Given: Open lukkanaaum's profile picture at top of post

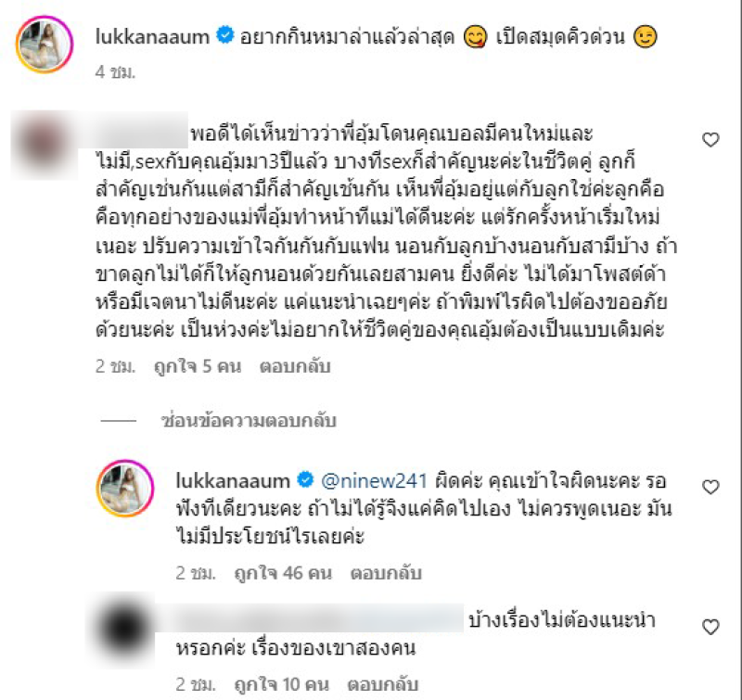Looking at the screenshot, I should 45,44.
